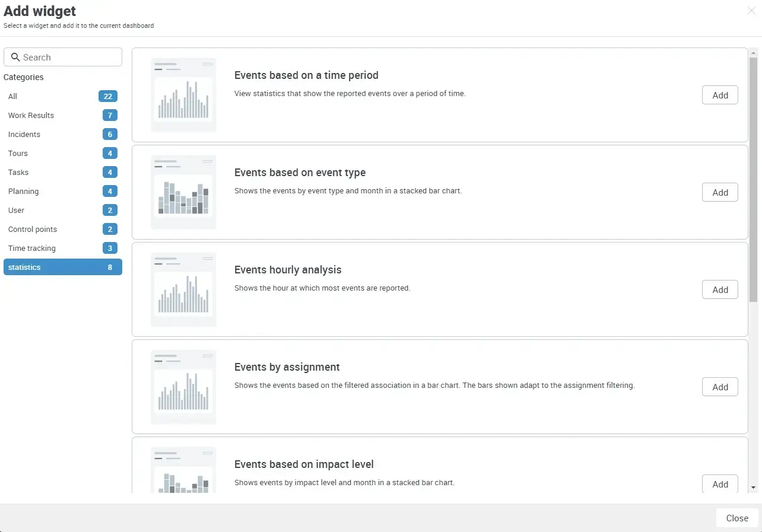The height and width of the screenshot is (532, 762).
Task: Click the assignment widget preview thumbnail
Action: pyautogui.click(x=183, y=386)
